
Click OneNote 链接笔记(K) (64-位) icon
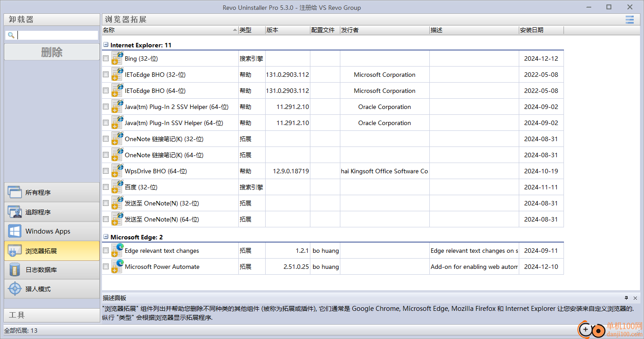(x=117, y=155)
